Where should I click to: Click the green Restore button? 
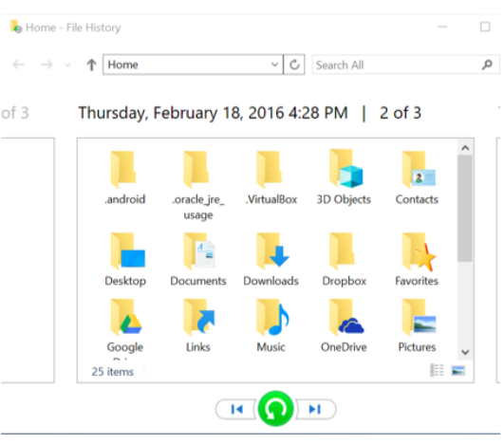tap(275, 409)
